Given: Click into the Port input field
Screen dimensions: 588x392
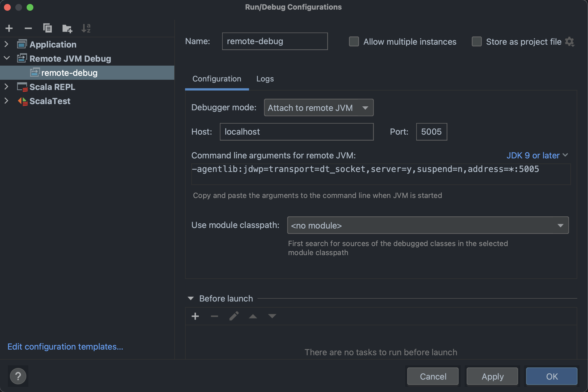Looking at the screenshot, I should click(431, 132).
